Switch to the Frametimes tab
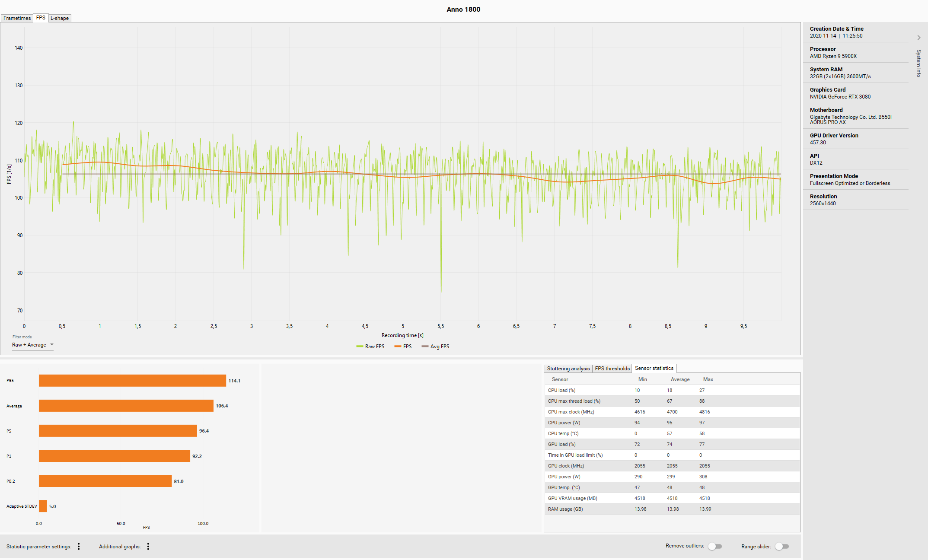Image resolution: width=928 pixels, height=560 pixels. (x=17, y=18)
